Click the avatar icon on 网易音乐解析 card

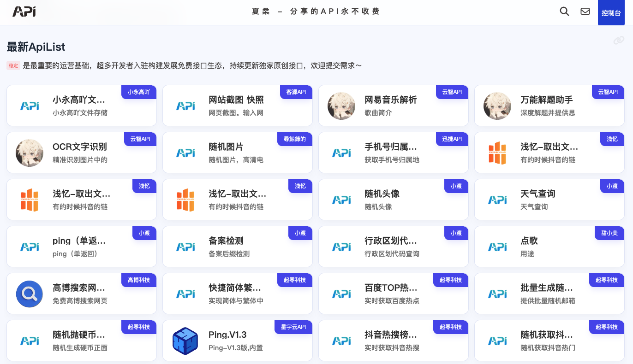(x=341, y=106)
